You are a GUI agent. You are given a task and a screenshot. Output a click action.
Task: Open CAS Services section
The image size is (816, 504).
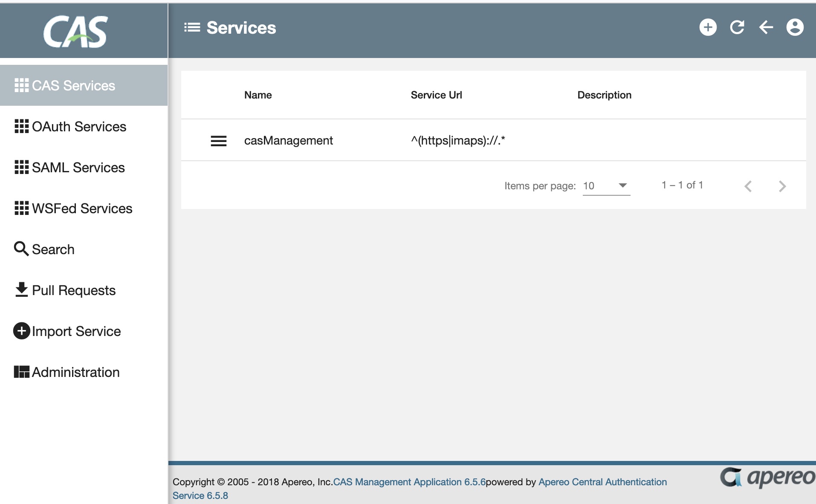pyautogui.click(x=84, y=85)
